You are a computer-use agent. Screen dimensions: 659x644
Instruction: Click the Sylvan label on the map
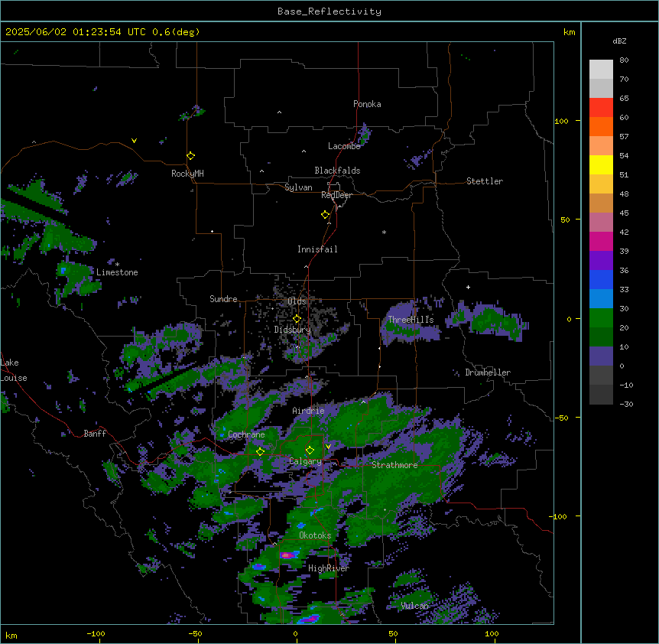pyautogui.click(x=298, y=187)
